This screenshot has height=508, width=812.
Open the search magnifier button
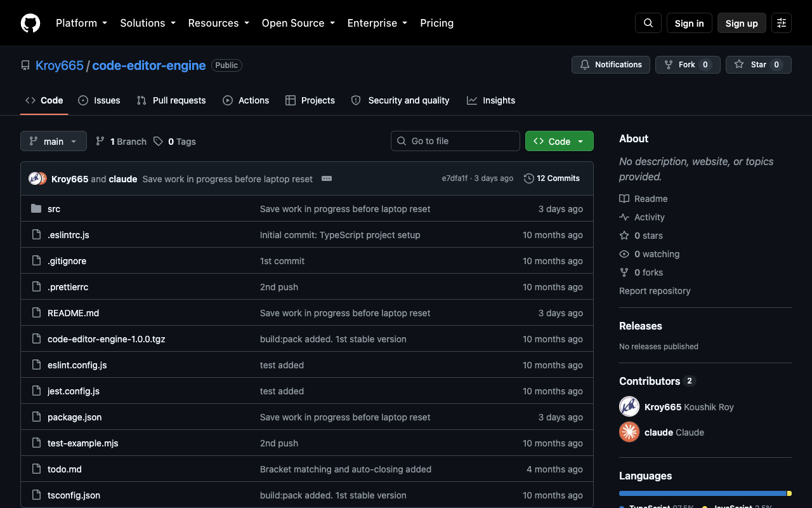click(x=648, y=23)
